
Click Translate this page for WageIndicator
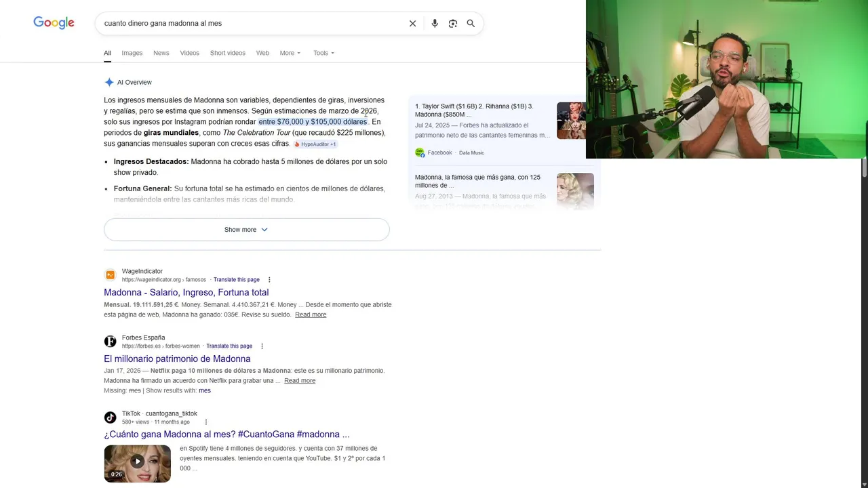237,280
